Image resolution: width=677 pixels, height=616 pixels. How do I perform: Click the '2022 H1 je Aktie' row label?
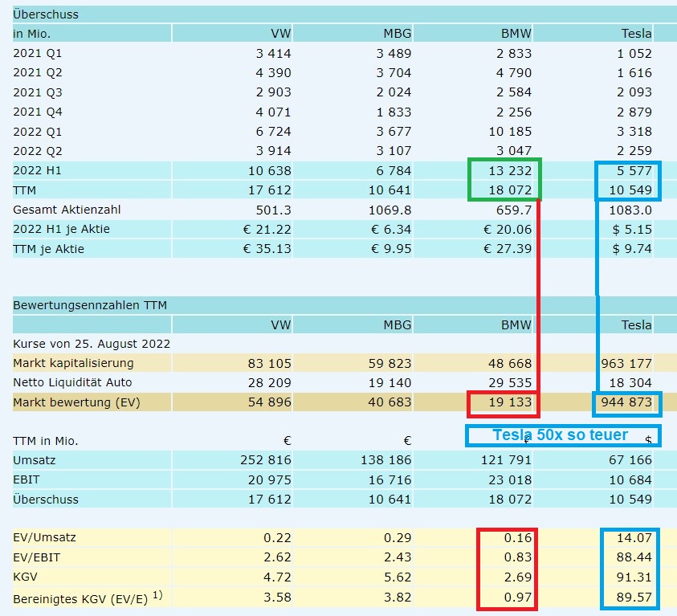point(61,229)
